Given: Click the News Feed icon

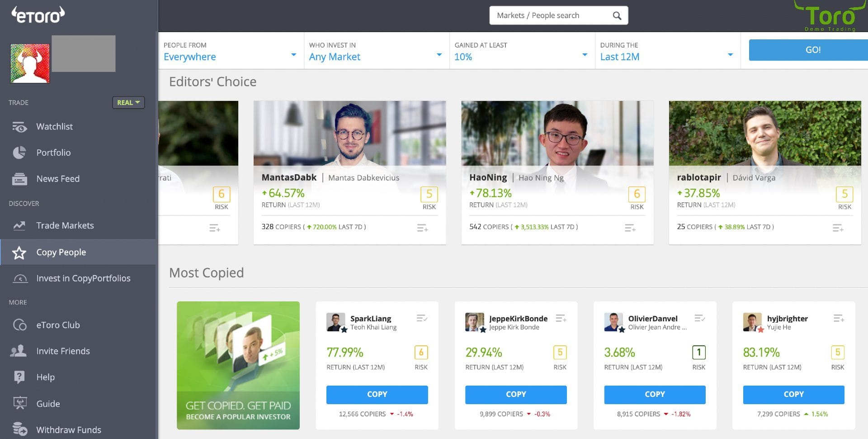Looking at the screenshot, I should tap(19, 179).
